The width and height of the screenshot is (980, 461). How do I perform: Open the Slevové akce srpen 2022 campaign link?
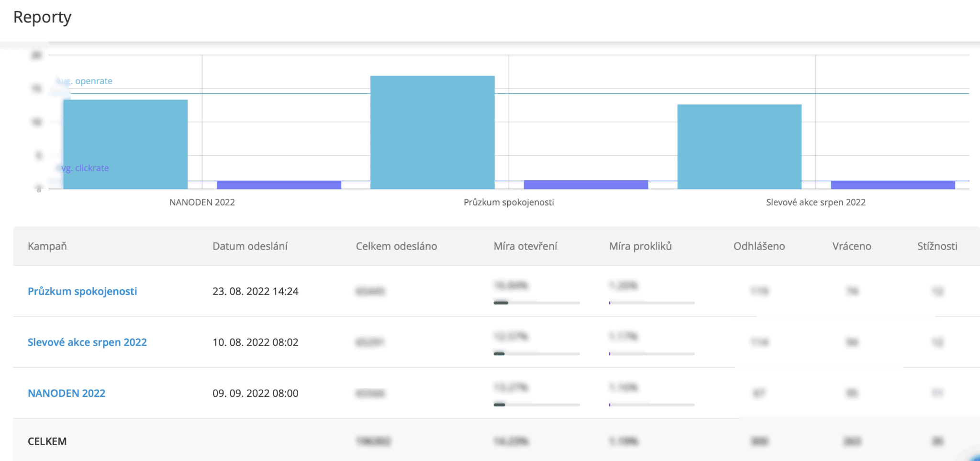click(x=87, y=342)
